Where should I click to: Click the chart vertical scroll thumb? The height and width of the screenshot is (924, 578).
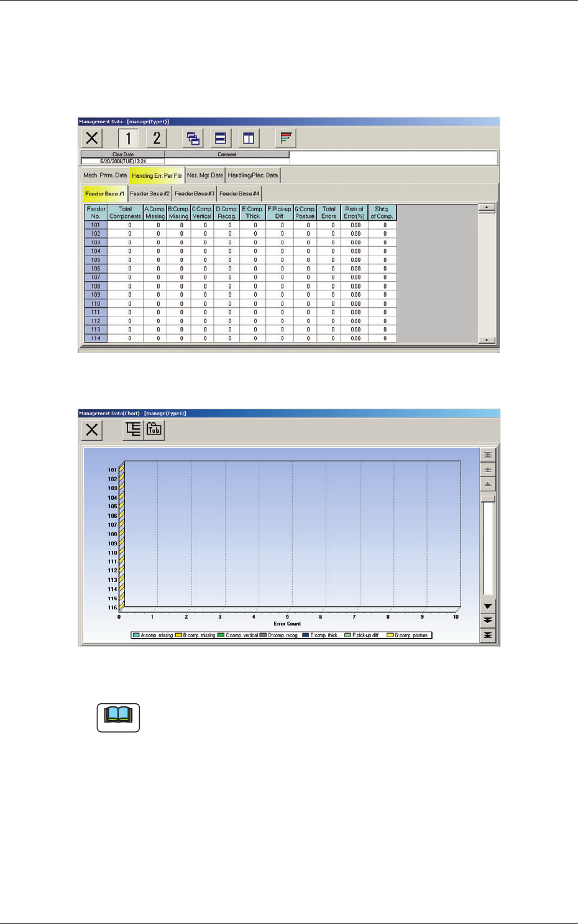(488, 499)
